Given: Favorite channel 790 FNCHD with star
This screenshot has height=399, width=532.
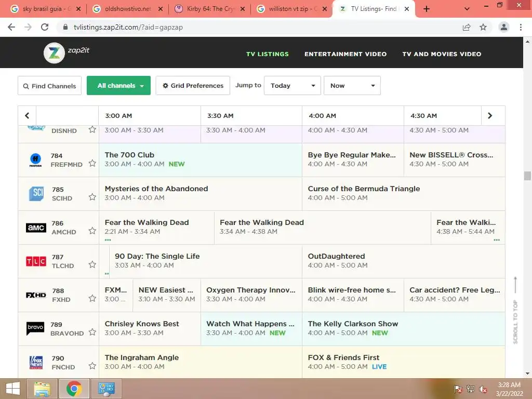Looking at the screenshot, I should (92, 366).
